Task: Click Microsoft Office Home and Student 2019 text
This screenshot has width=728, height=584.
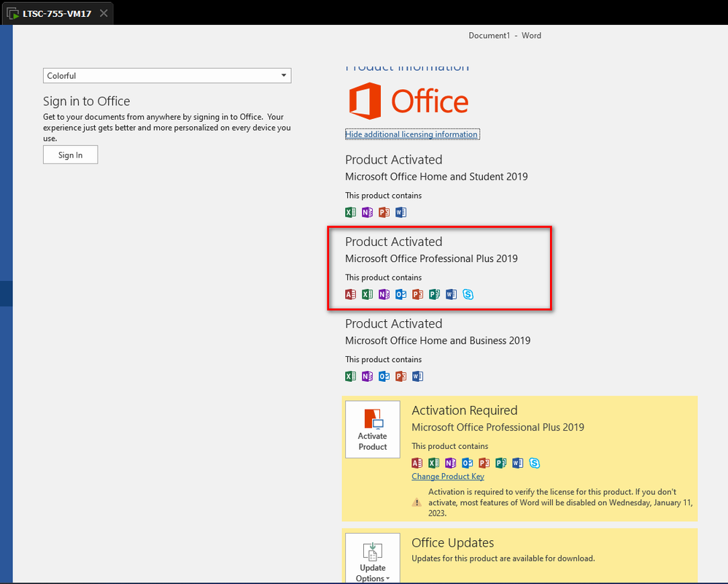Action: (x=436, y=177)
